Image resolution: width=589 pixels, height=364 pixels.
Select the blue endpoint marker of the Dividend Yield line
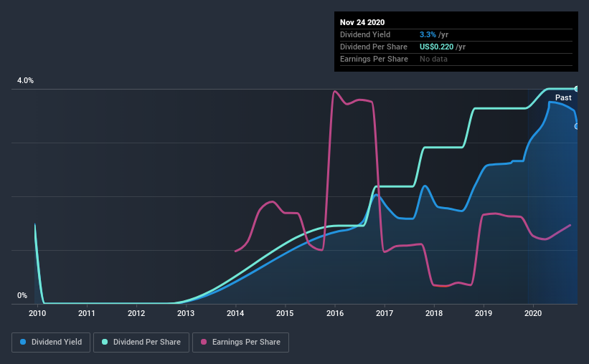577,127
